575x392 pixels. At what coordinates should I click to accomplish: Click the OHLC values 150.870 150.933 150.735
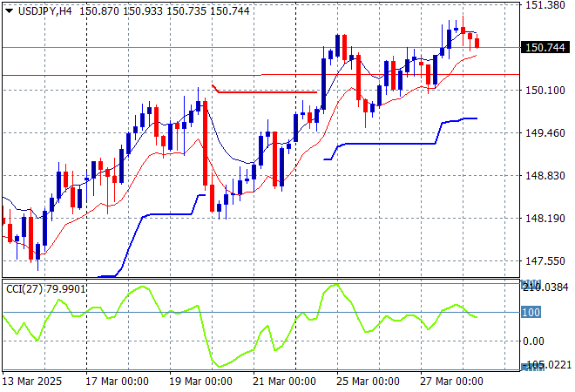click(x=143, y=11)
